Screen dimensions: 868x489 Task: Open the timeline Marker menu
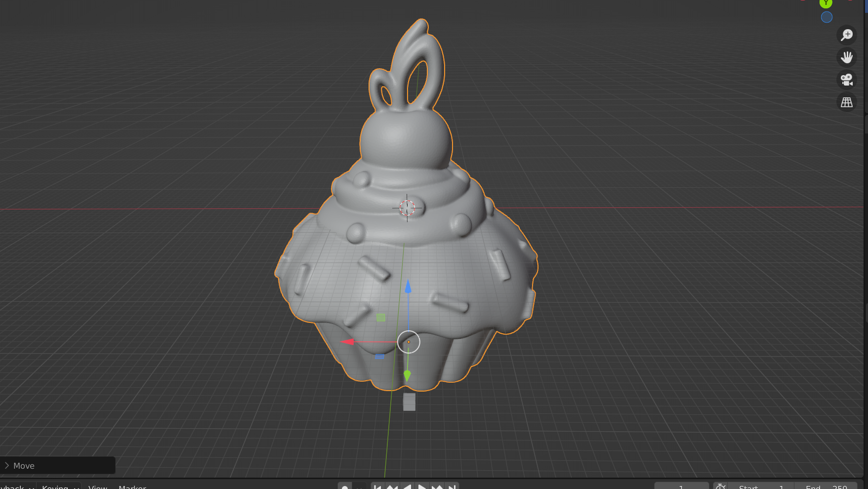[132, 487]
